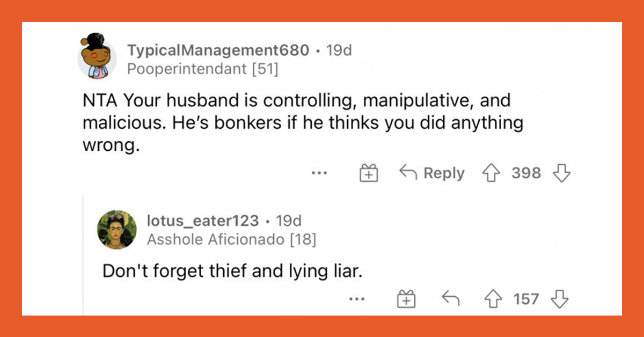Open the award icon on TypicalManagement680's comment

368,173
